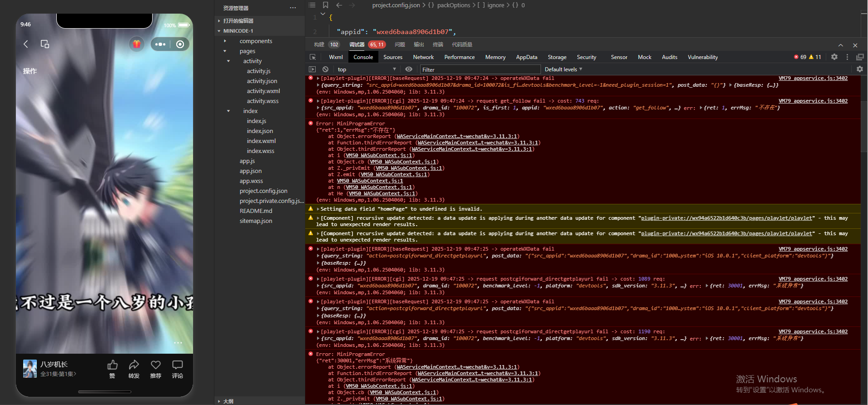Tap the red gift icon in the simulator
The width and height of the screenshot is (868, 405).
(137, 44)
